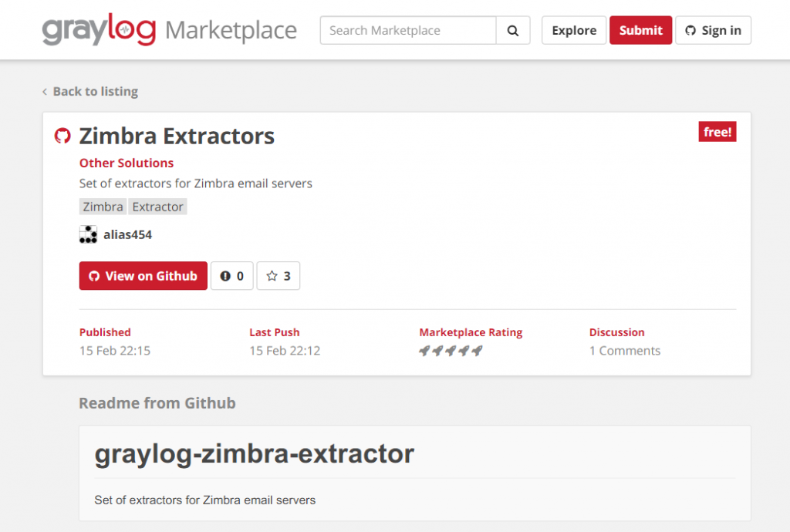This screenshot has width=790, height=532.
Task: Click the search magnifier icon button
Action: point(513,30)
